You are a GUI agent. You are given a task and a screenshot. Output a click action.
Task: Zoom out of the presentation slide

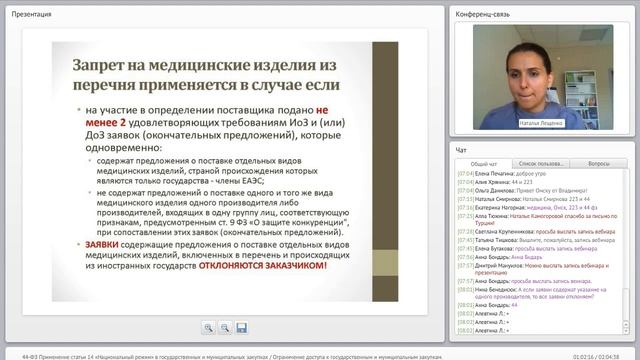pos(224,328)
